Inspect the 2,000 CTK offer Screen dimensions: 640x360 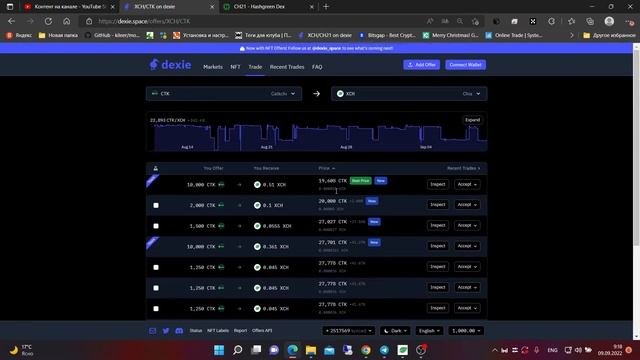pyautogui.click(x=438, y=204)
